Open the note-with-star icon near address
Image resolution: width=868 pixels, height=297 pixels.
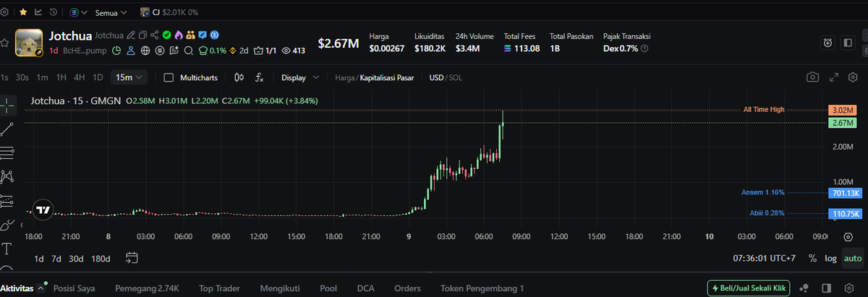click(x=174, y=51)
